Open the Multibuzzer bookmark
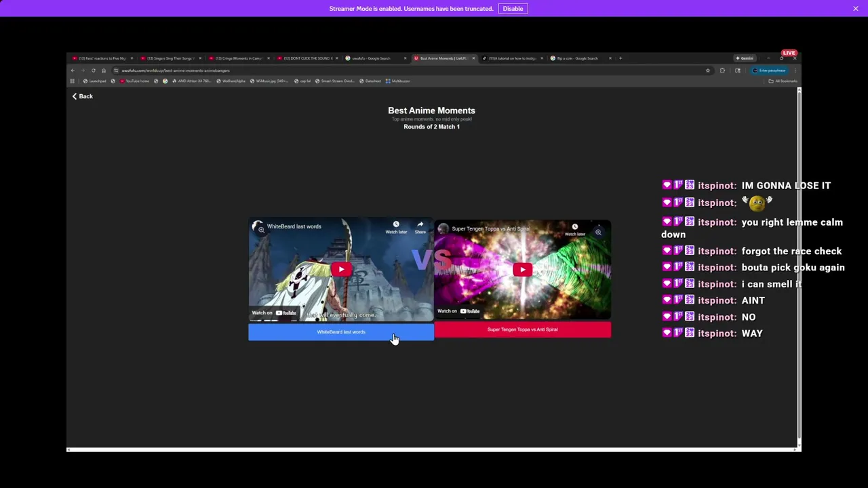 coord(397,81)
